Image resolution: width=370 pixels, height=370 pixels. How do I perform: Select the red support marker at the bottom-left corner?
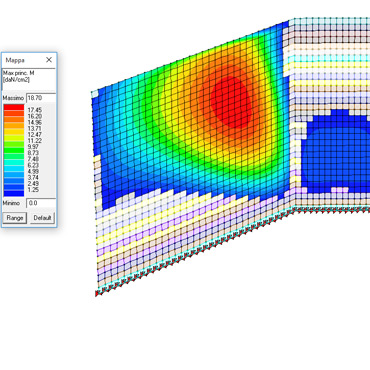pos(97,294)
